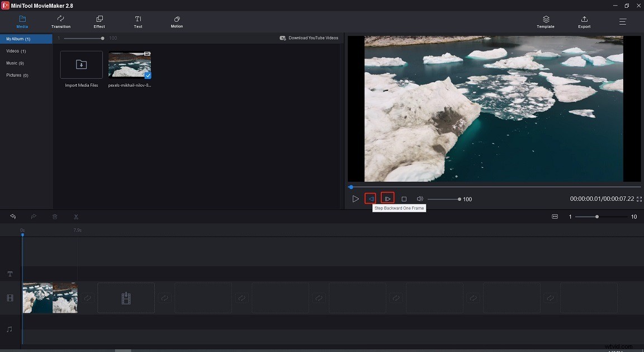644x352 pixels.
Task: Delete the selected clip using trash icon
Action: 54,217
